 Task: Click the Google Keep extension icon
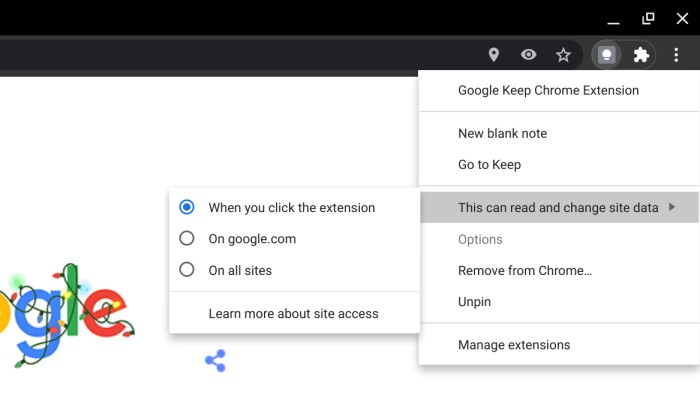606,55
